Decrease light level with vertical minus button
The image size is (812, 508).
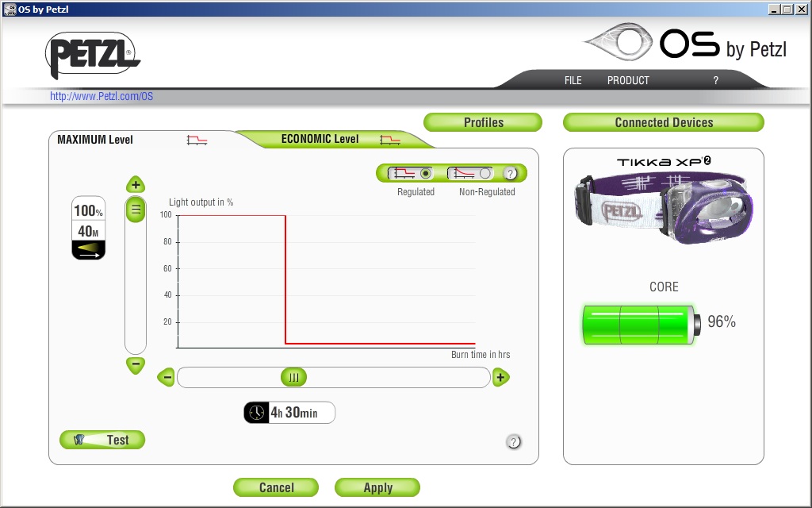[136, 364]
